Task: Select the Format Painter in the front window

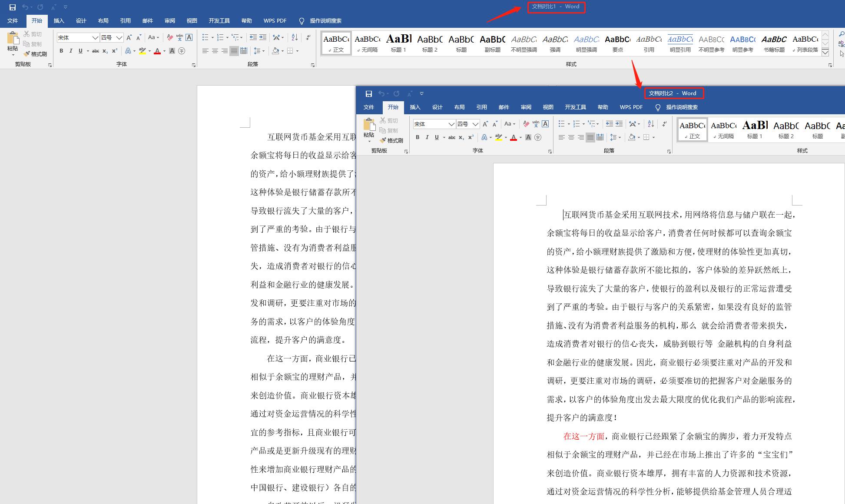Action: [x=392, y=140]
